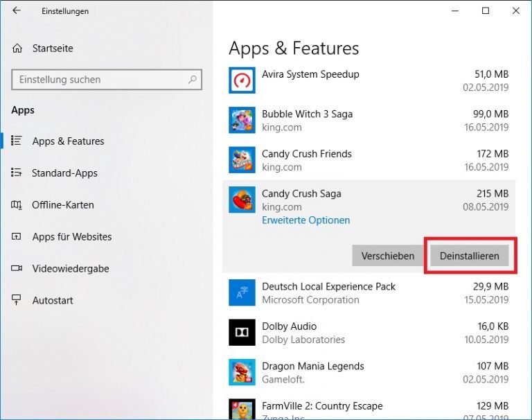Viewport: 532px width, 420px height.
Task: Select Offline-Karten map icon
Action: pos(17,204)
